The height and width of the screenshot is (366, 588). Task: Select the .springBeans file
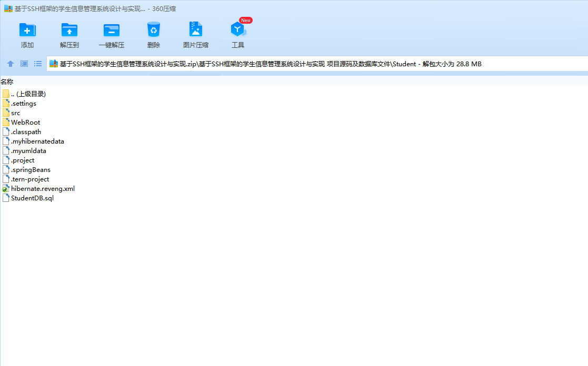point(27,170)
